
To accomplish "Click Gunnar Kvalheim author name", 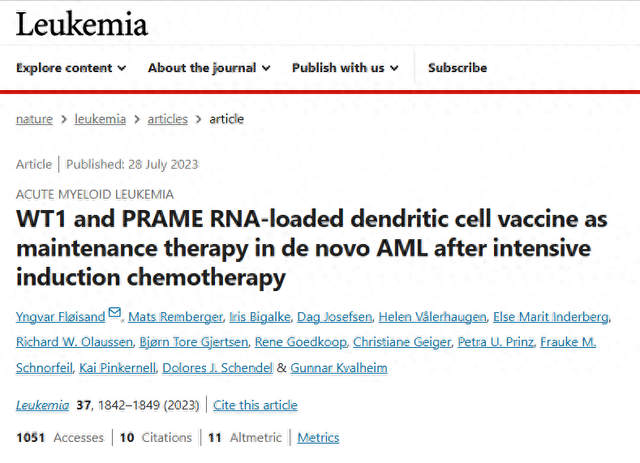I will [x=339, y=368].
